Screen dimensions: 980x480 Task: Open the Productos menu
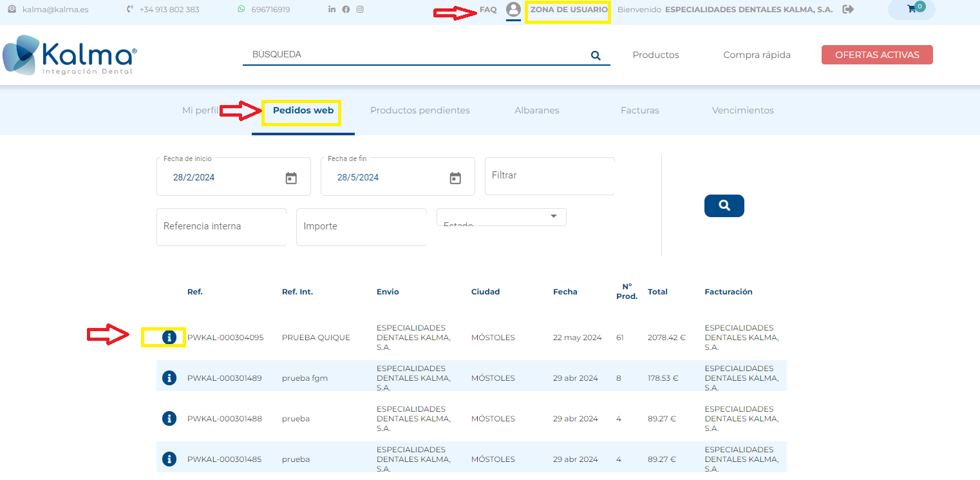655,55
